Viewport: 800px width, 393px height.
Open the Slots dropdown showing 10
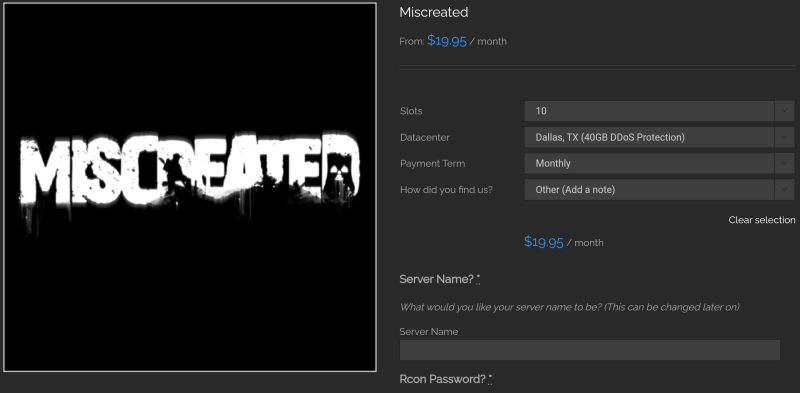pyautogui.click(x=659, y=111)
